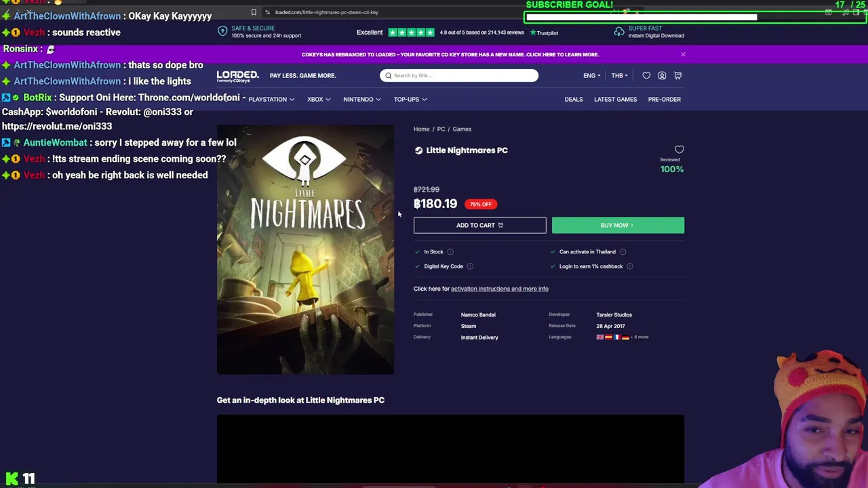
Task: Go to Home breadcrumb
Action: click(421, 129)
